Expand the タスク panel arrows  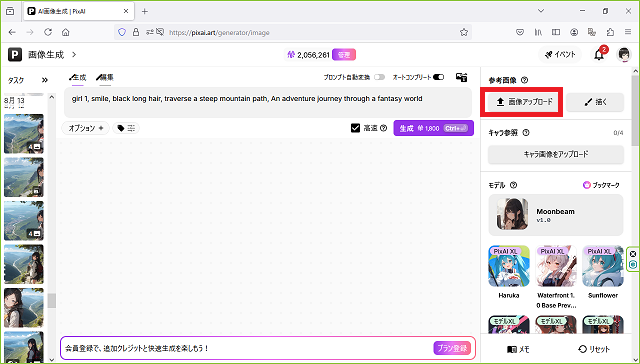pos(44,80)
